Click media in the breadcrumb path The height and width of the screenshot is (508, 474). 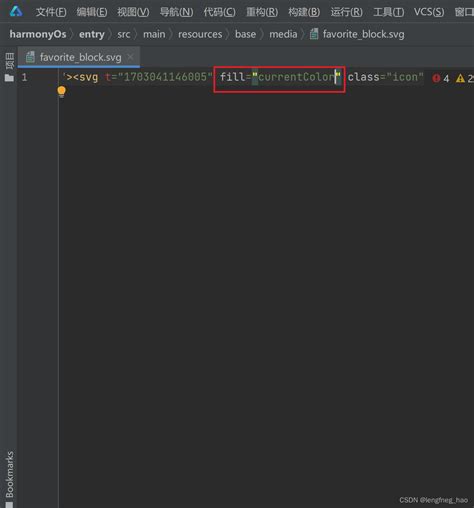[x=283, y=34]
